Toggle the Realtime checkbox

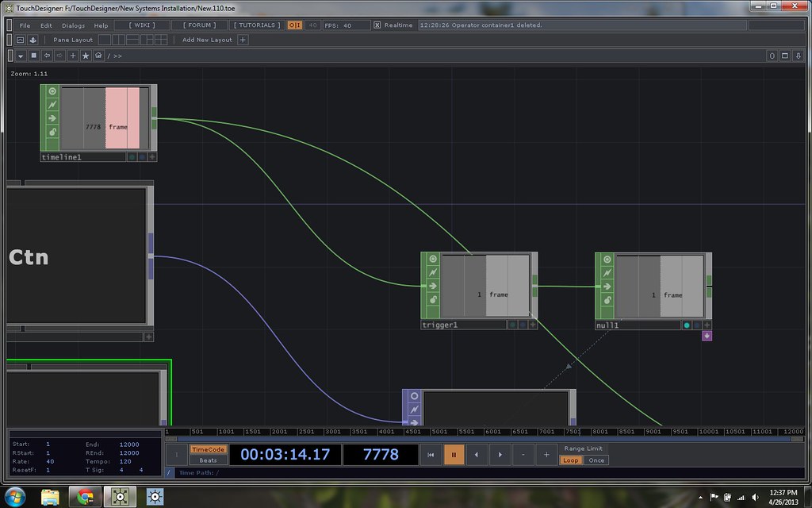tap(377, 25)
